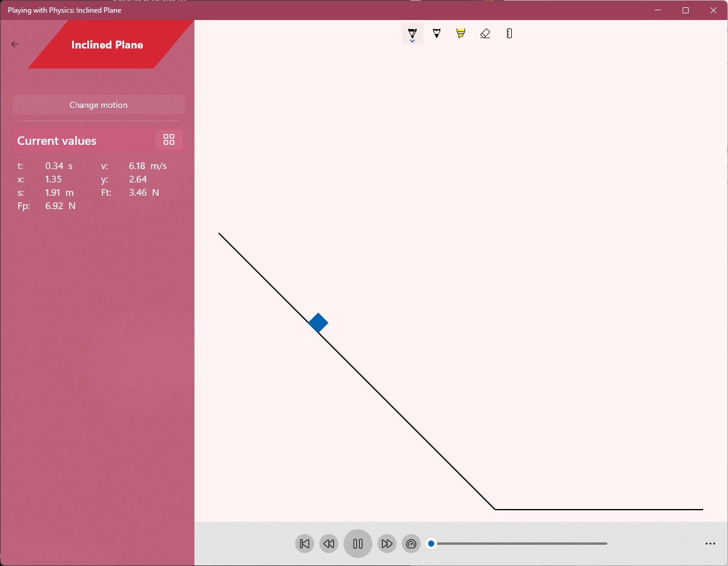
Task: Click the Ft value 3.46 N
Action: [x=144, y=192]
